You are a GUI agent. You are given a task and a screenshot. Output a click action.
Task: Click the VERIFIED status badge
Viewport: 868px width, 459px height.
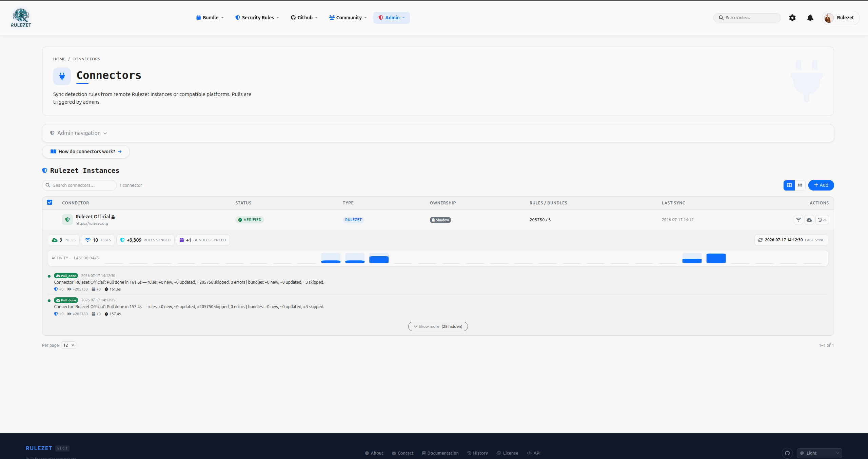tap(250, 220)
